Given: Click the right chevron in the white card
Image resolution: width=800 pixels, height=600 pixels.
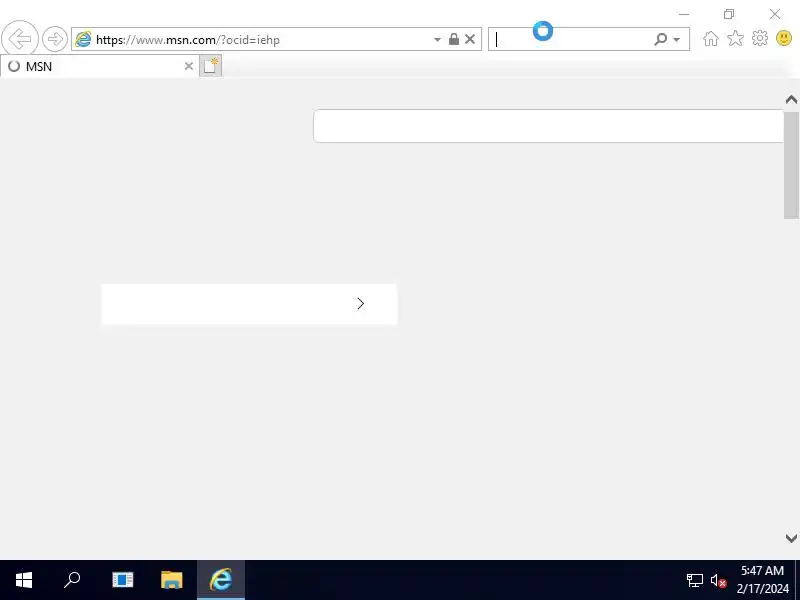Looking at the screenshot, I should point(361,304).
